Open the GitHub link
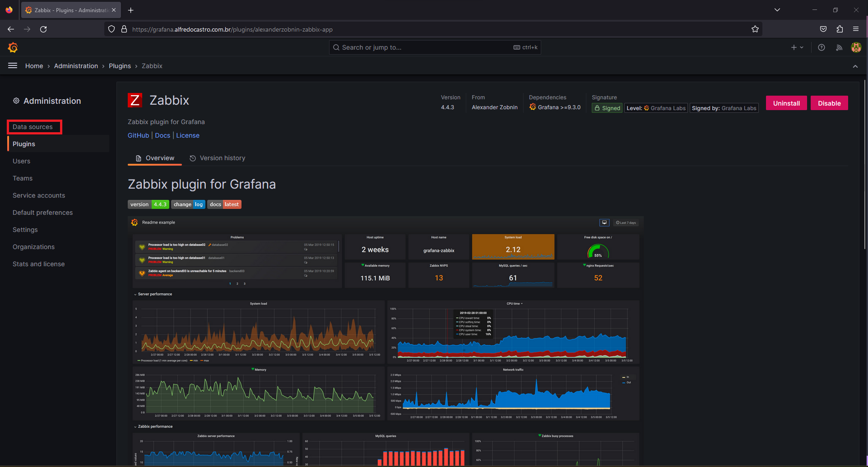868x467 pixels. (x=138, y=135)
